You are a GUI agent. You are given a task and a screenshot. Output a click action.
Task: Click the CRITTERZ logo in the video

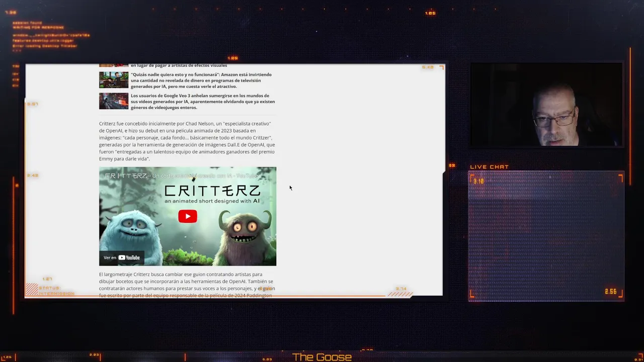[212, 191]
